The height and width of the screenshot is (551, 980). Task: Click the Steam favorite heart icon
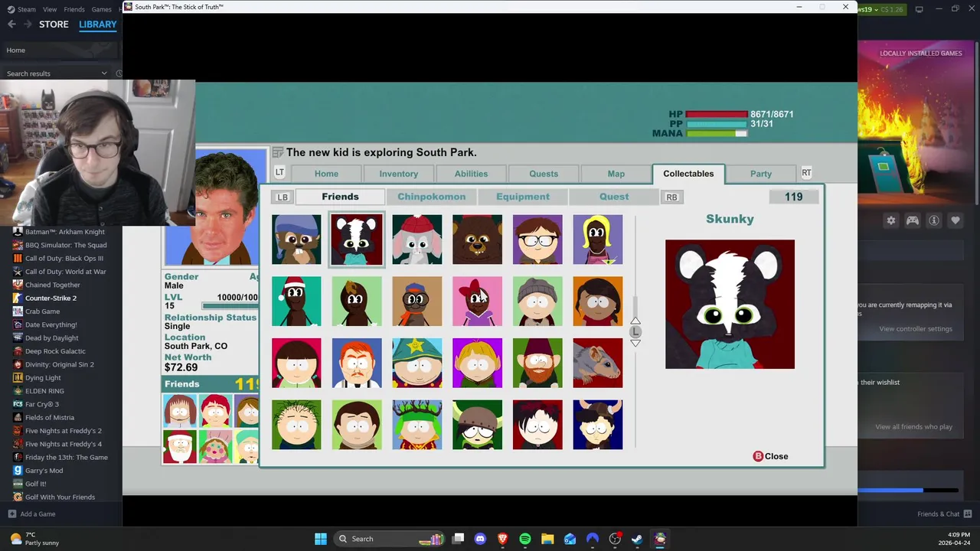pos(955,220)
